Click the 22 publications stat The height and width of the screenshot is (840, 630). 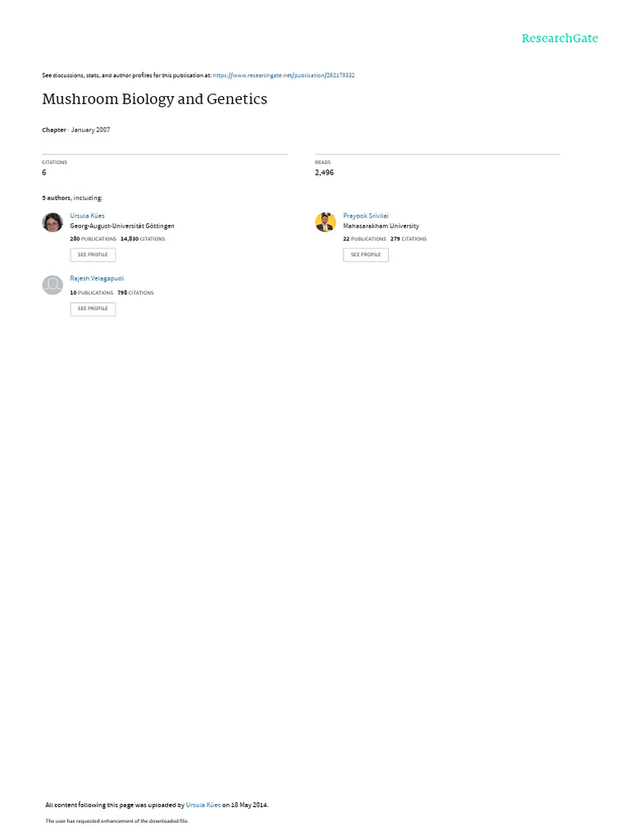pos(364,239)
